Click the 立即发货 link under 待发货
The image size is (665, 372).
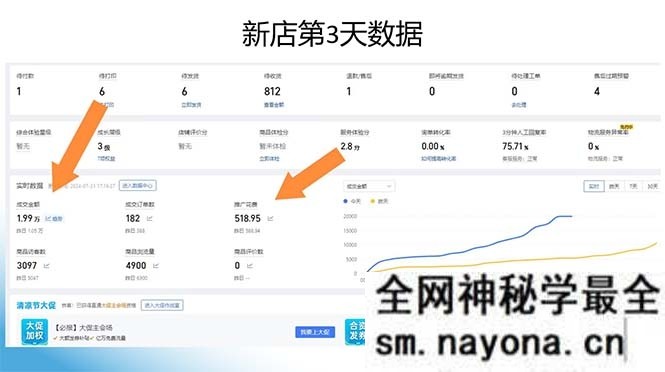tap(191, 105)
